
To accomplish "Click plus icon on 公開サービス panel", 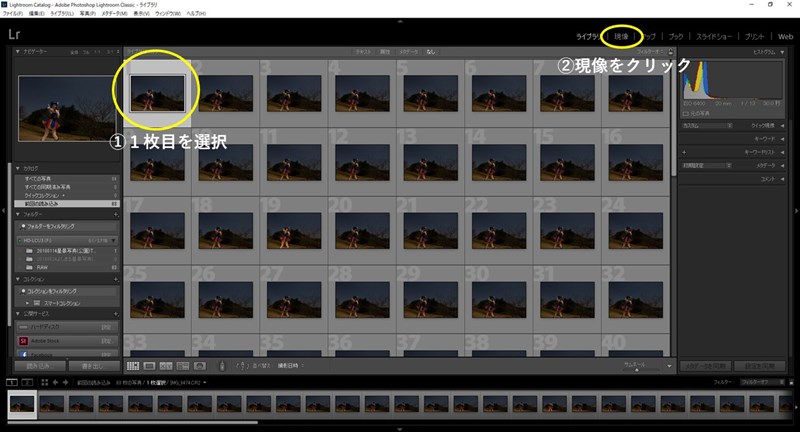I will pos(116,314).
